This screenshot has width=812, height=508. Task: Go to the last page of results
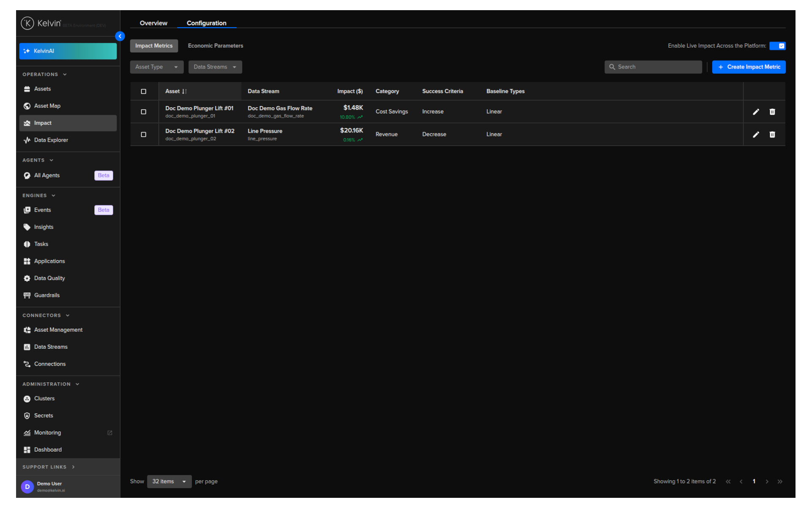click(x=780, y=481)
